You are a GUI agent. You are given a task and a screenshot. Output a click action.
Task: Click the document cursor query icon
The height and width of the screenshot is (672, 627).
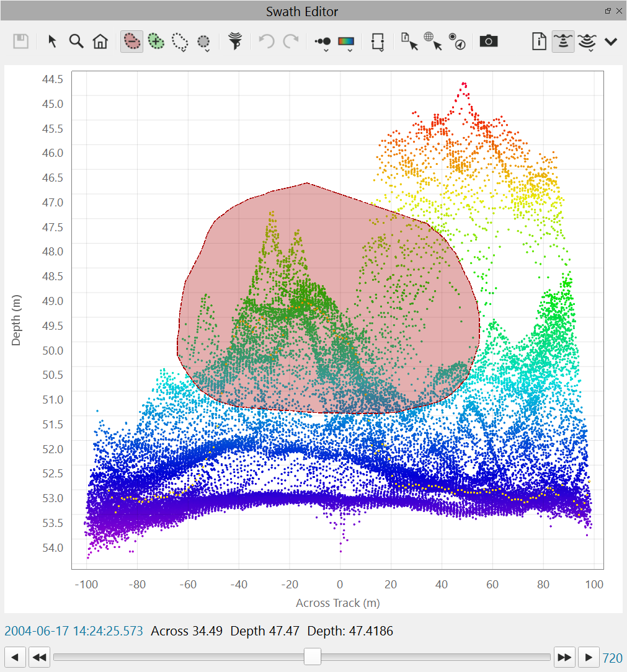pos(409,42)
